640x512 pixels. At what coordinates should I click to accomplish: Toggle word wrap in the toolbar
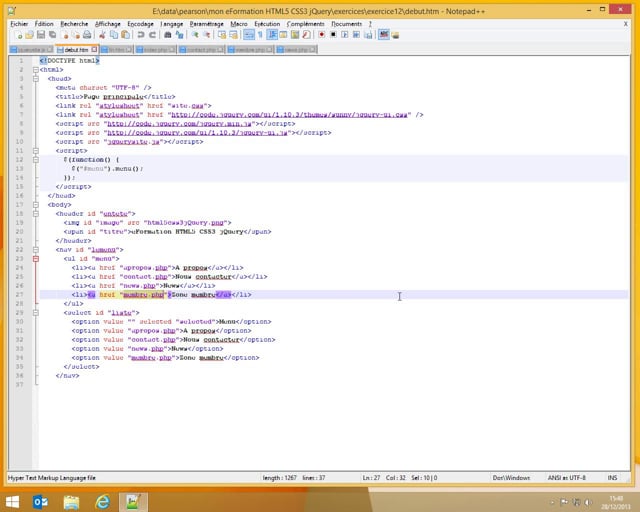(249, 35)
